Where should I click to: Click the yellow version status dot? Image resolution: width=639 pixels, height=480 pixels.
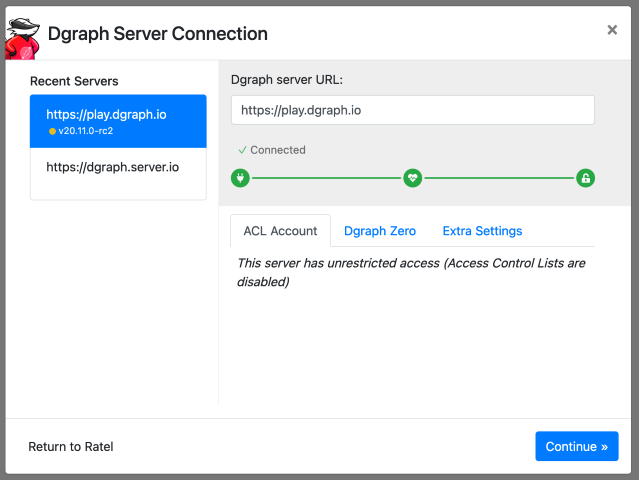(52, 131)
